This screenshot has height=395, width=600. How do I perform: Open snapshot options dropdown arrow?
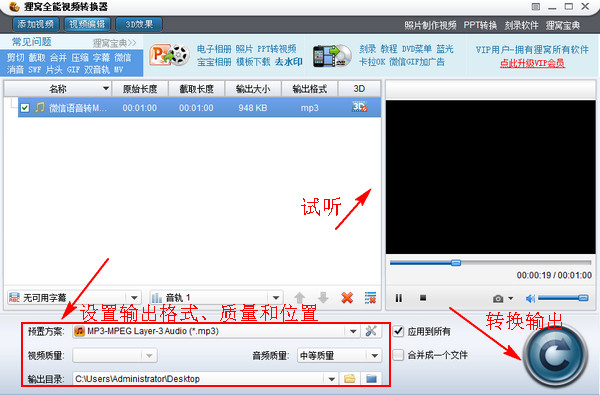click(x=510, y=298)
